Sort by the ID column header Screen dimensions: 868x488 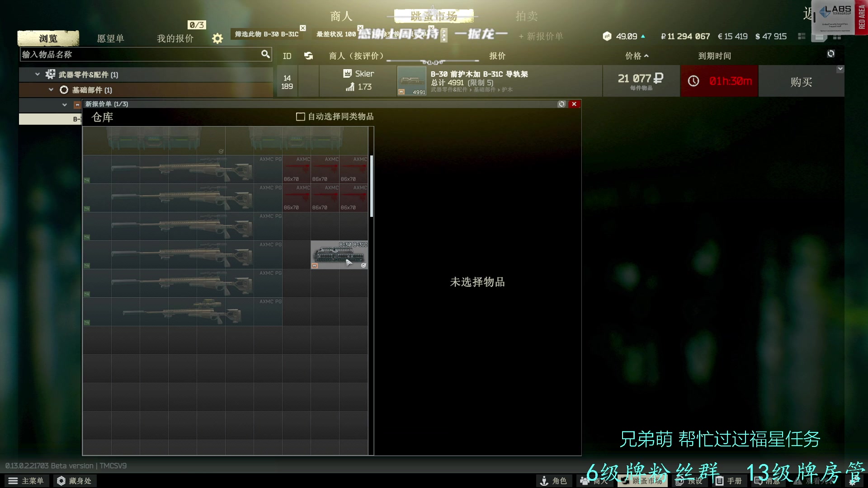point(287,56)
